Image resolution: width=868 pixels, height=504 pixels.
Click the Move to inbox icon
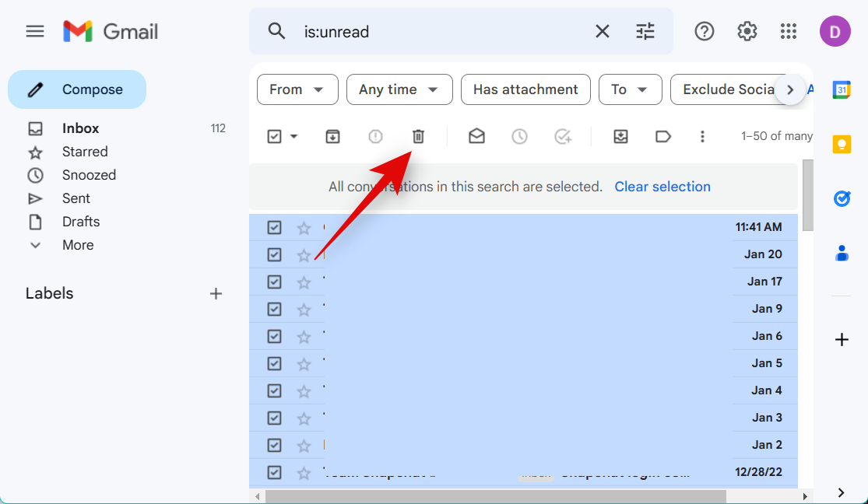pos(620,137)
